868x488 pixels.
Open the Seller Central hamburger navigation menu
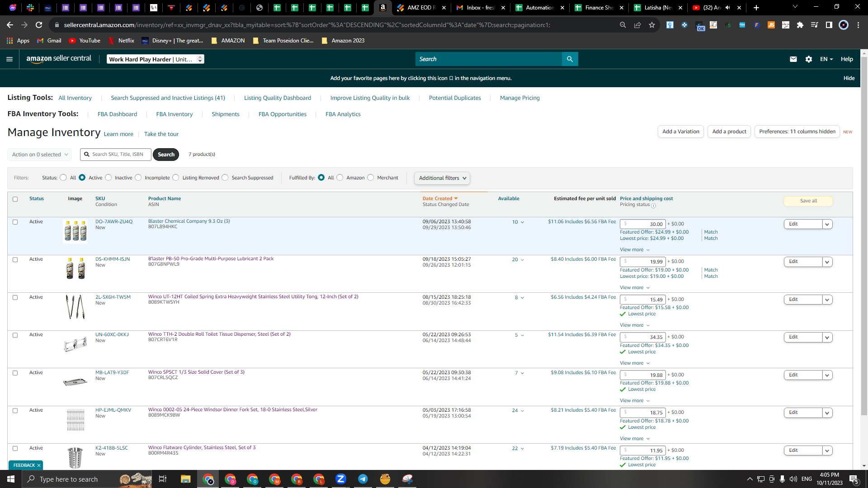pos(9,59)
